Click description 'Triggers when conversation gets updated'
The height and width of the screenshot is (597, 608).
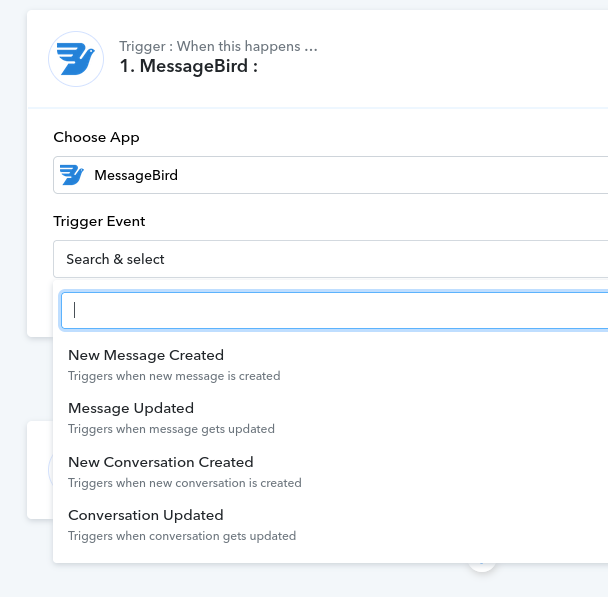[182, 536]
